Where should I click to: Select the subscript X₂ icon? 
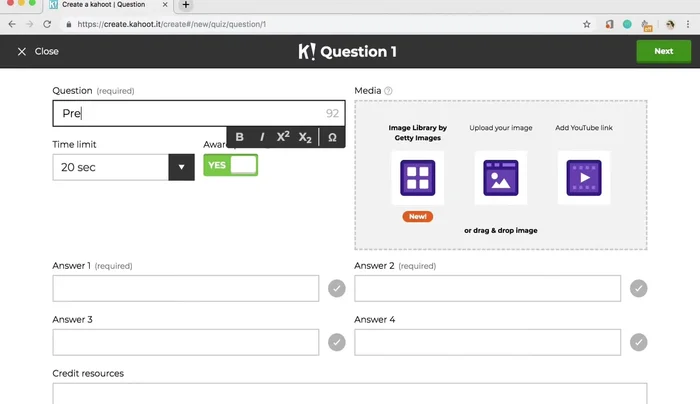point(305,137)
